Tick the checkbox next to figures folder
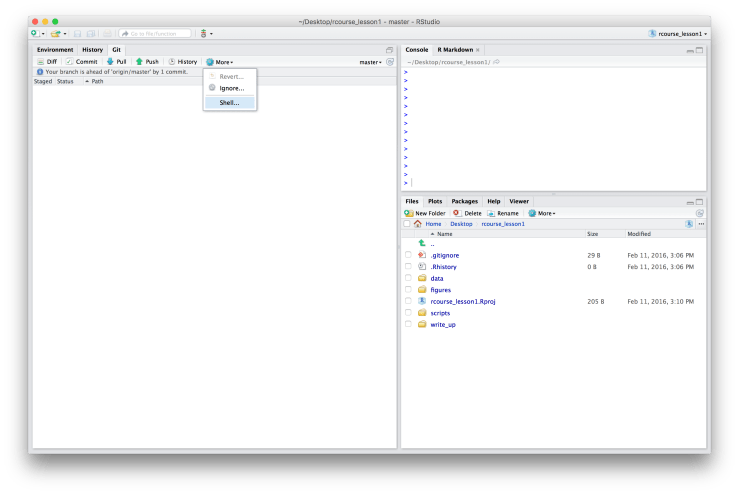 [x=408, y=289]
